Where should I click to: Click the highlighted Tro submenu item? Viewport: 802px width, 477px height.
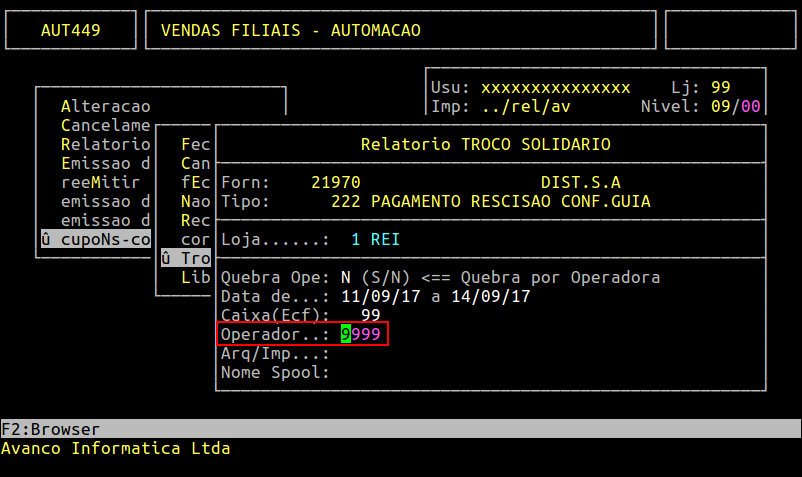[190, 258]
